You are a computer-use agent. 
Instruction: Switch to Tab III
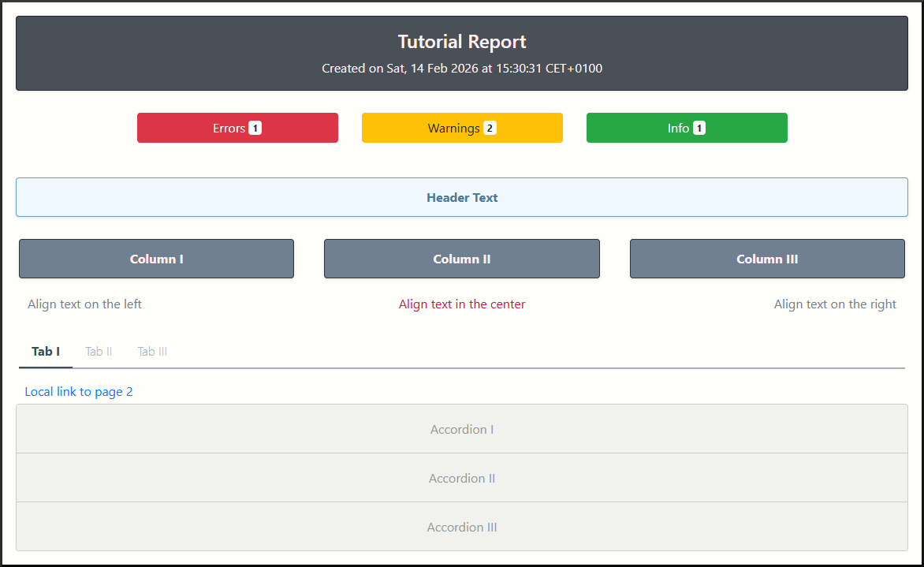(152, 352)
